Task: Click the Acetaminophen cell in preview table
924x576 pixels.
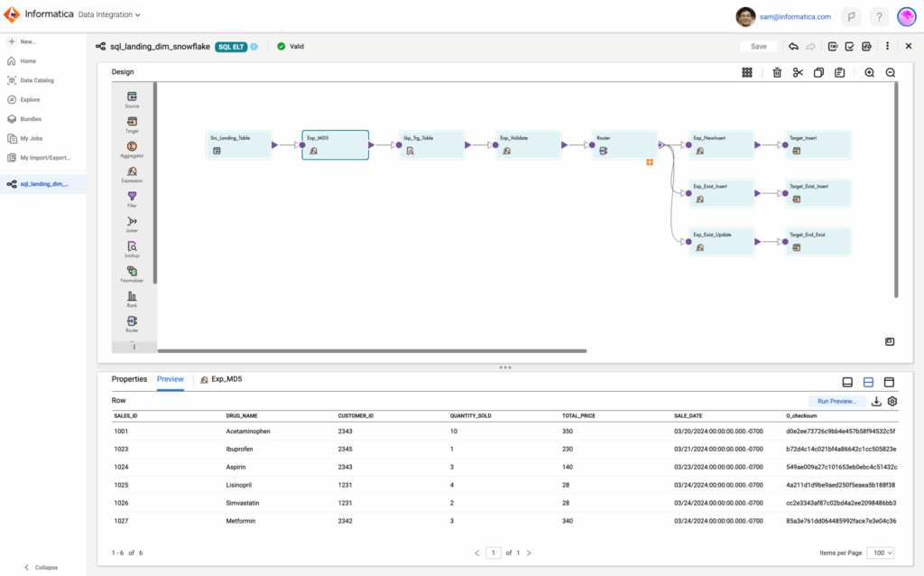Action: [248, 432]
